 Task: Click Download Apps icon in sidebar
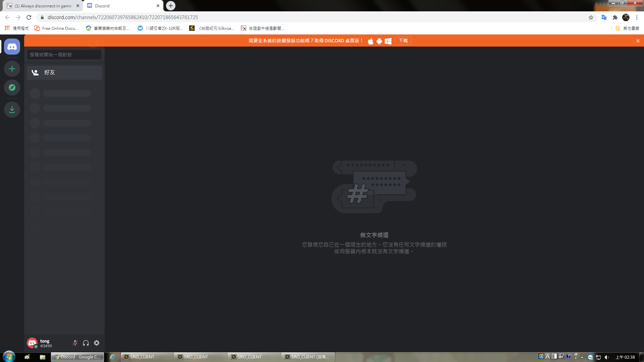click(12, 110)
